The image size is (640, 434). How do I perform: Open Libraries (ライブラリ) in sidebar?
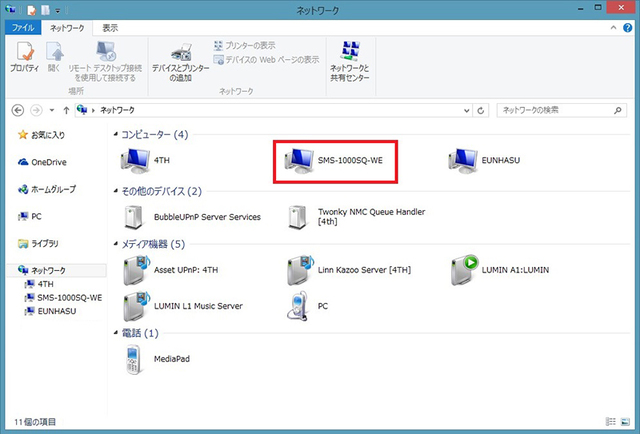[x=38, y=243]
